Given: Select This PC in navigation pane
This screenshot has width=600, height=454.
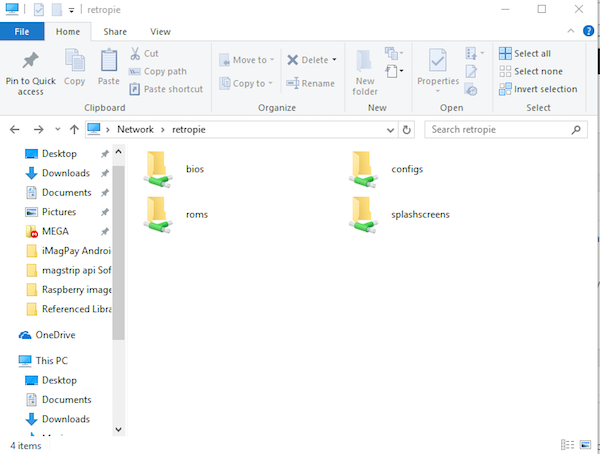Looking at the screenshot, I should pyautogui.click(x=43, y=361).
